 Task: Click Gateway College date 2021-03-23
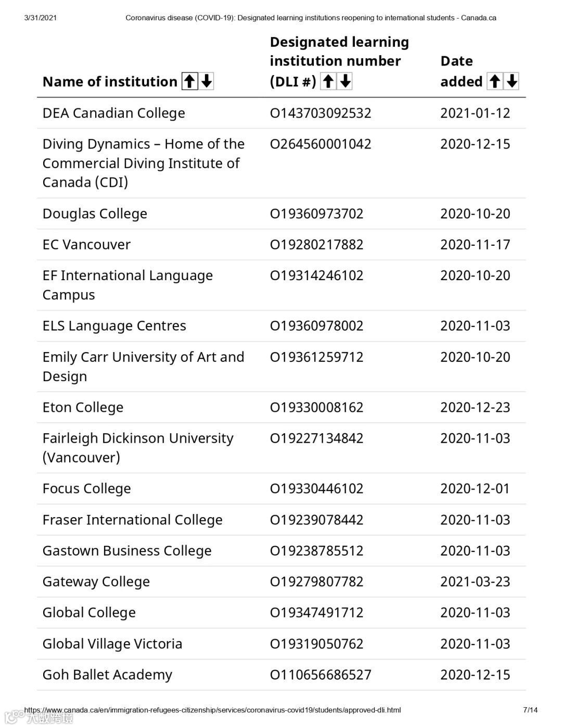click(475, 582)
